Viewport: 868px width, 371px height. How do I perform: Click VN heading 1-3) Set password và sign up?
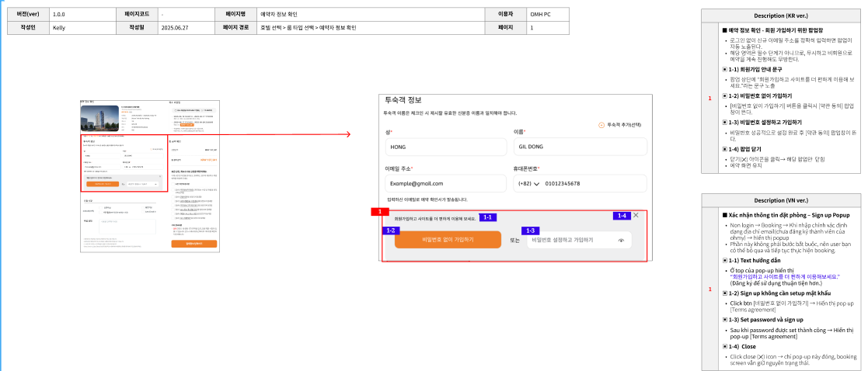click(x=762, y=320)
